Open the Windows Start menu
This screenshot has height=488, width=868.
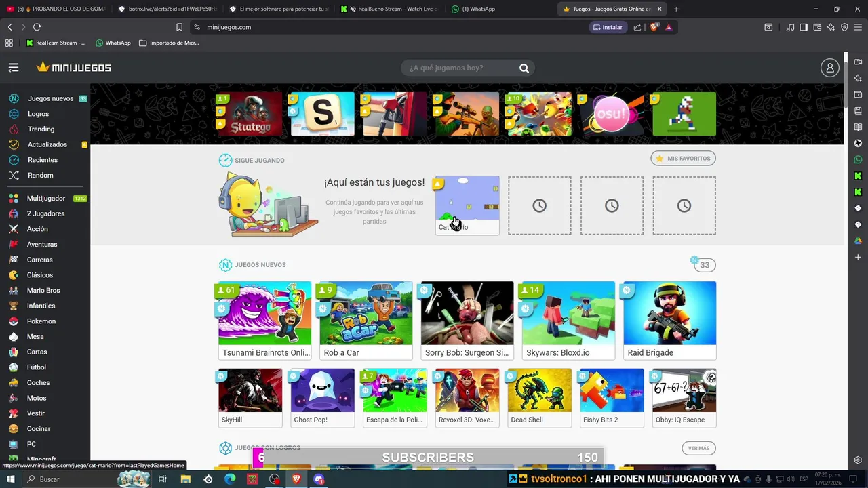(x=11, y=479)
